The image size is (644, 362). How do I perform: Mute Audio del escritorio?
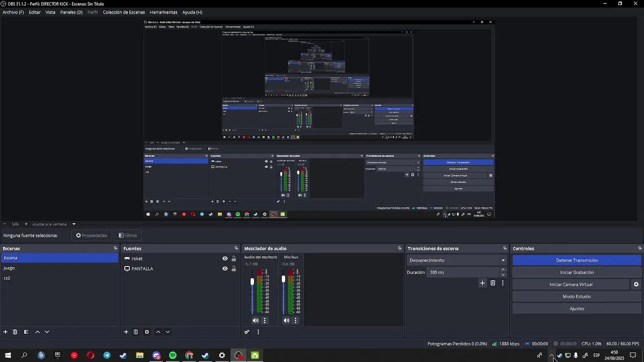(256, 320)
